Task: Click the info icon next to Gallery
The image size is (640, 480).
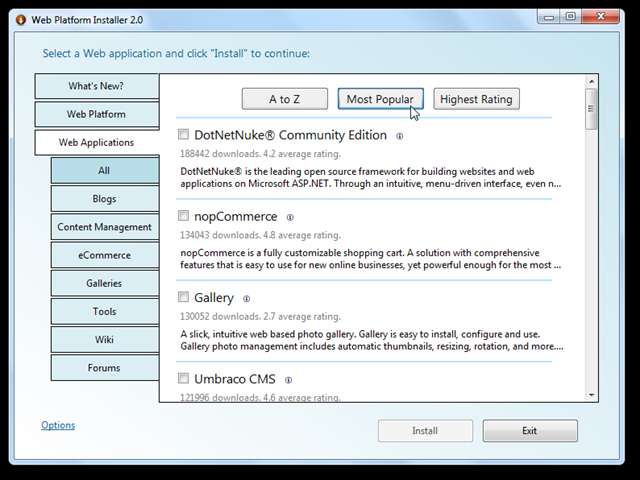Action: [x=246, y=299]
